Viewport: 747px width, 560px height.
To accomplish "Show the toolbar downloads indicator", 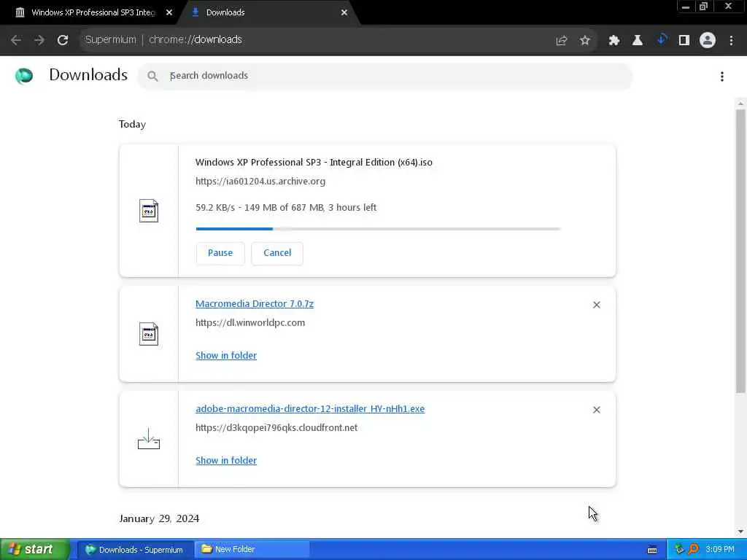I will pos(661,39).
